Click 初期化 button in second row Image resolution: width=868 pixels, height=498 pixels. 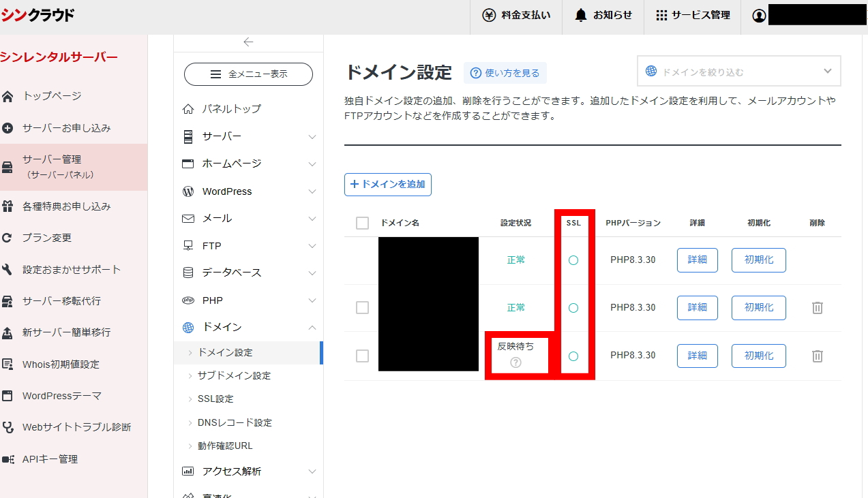pyautogui.click(x=759, y=308)
